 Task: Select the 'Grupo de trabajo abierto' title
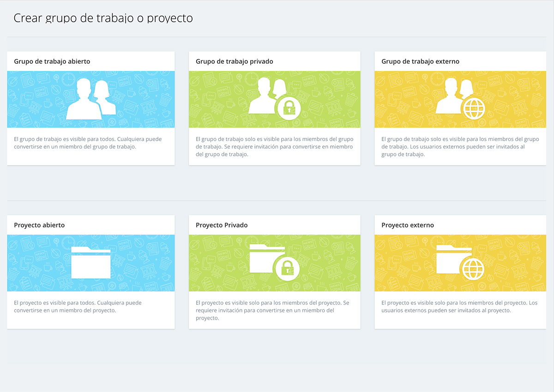tap(52, 61)
